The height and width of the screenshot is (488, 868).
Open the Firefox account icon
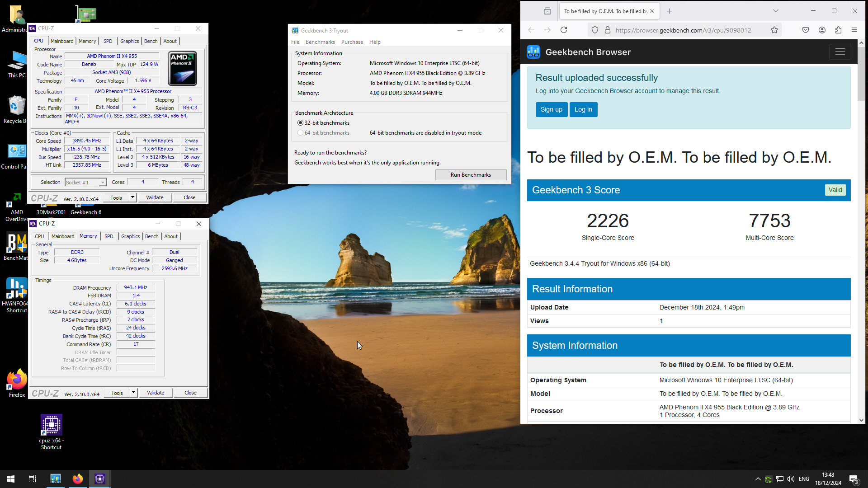[x=822, y=30]
